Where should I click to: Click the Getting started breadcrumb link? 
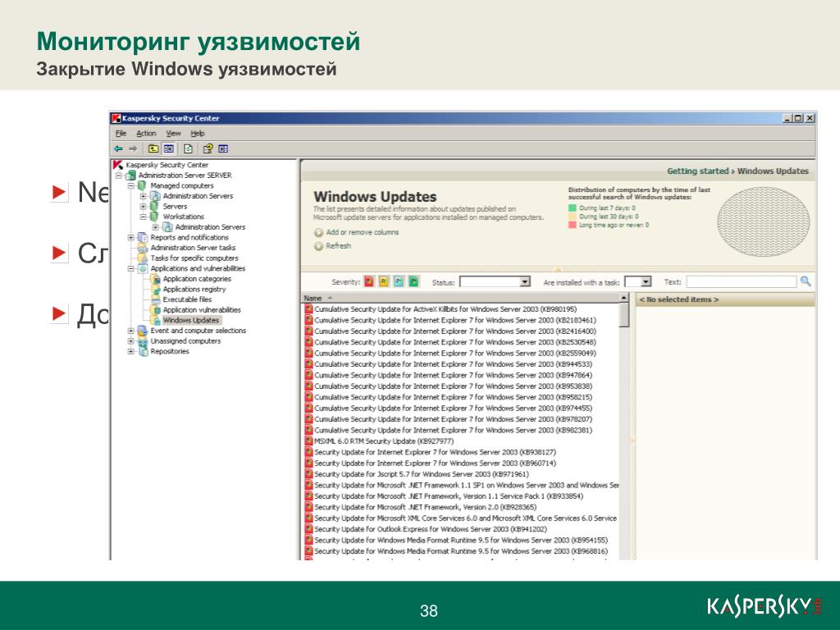point(697,171)
